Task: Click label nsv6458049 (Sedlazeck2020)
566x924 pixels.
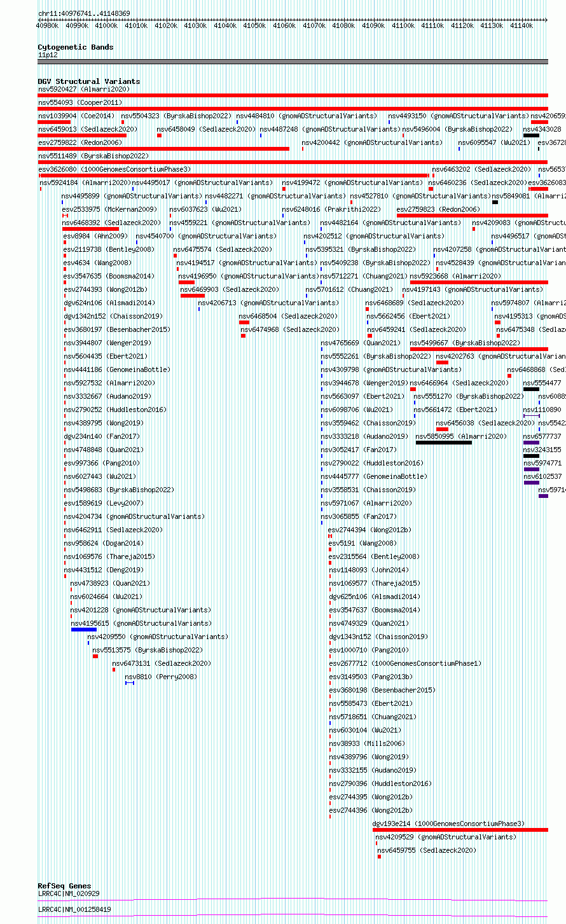Action: (207, 129)
